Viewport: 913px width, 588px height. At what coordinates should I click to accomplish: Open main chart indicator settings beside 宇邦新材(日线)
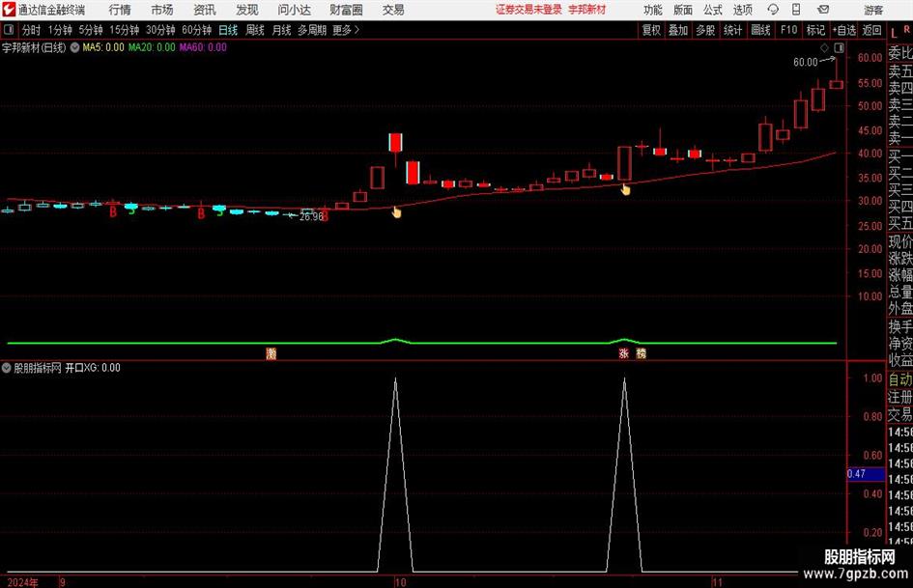click(x=75, y=47)
